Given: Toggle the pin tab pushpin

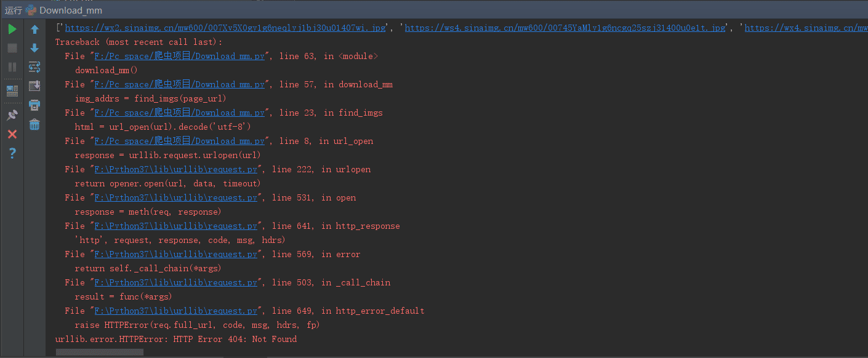Looking at the screenshot, I should 12,115.
